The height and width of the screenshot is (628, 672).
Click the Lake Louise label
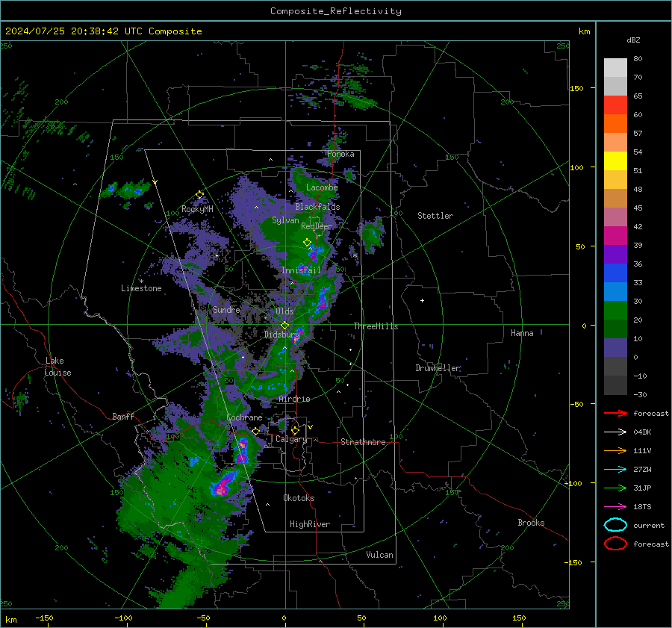click(58, 367)
